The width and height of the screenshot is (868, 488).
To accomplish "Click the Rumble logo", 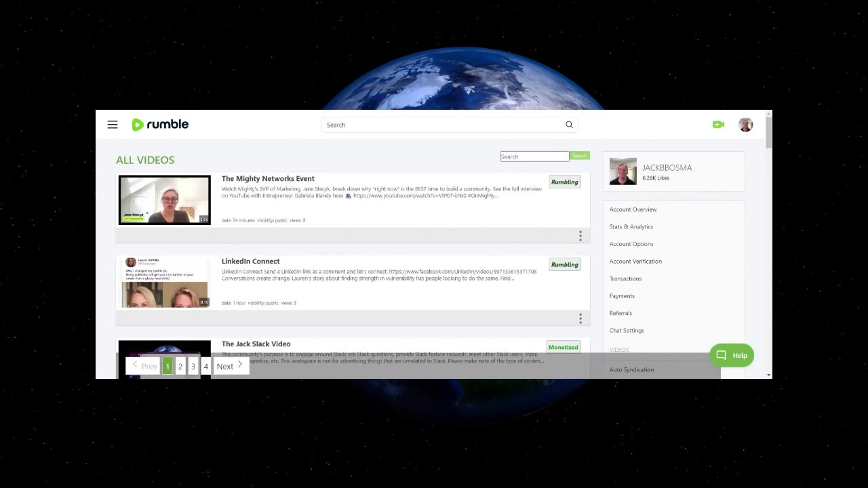I will coord(160,125).
